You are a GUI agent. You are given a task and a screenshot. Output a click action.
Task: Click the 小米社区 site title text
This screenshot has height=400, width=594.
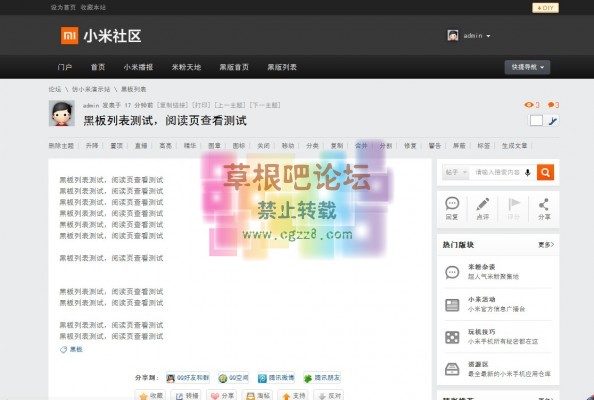(x=113, y=36)
